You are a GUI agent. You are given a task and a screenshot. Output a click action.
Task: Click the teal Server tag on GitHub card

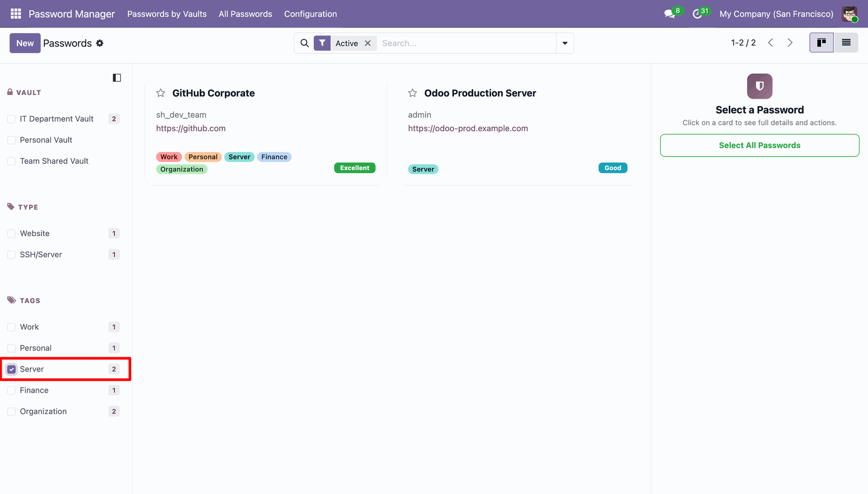(x=240, y=157)
